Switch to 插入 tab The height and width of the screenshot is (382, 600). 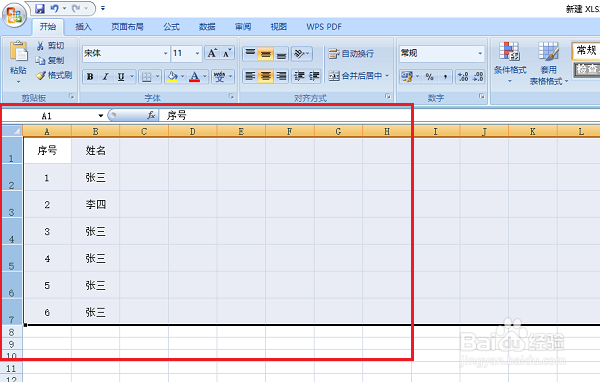[83, 27]
